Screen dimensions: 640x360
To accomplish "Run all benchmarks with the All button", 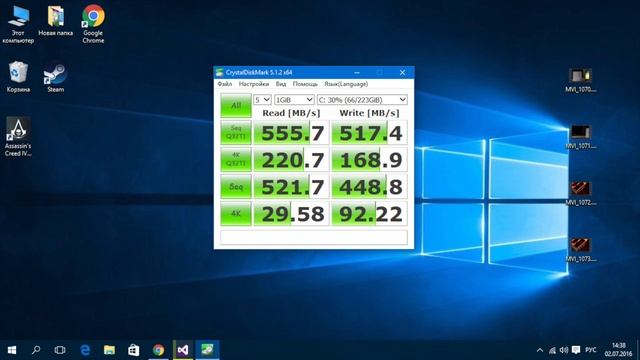I will (x=236, y=106).
